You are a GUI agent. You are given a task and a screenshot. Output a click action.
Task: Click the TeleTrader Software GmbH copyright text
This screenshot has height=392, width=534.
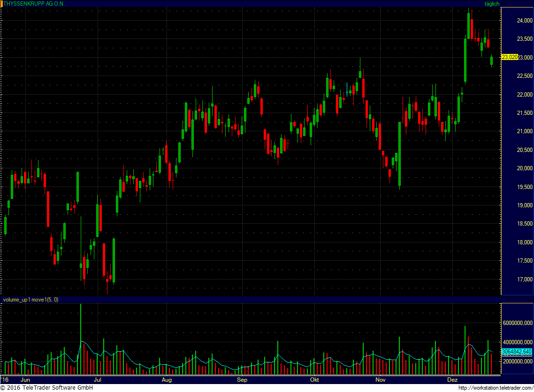coord(46,388)
